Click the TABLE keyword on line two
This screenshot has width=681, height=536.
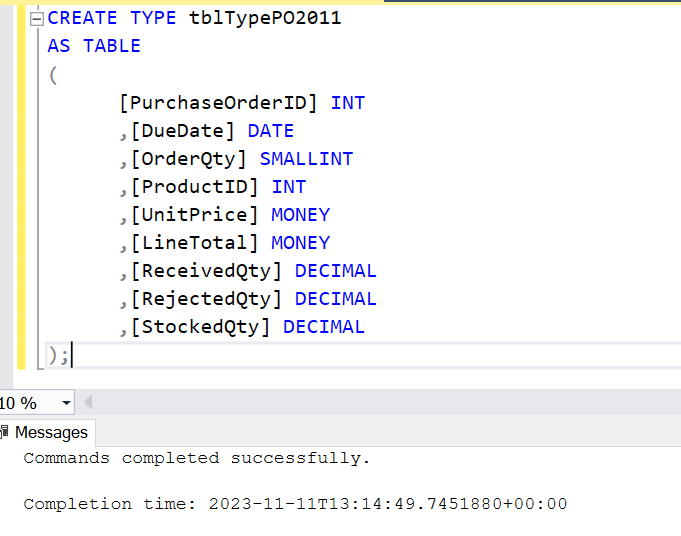(111, 46)
